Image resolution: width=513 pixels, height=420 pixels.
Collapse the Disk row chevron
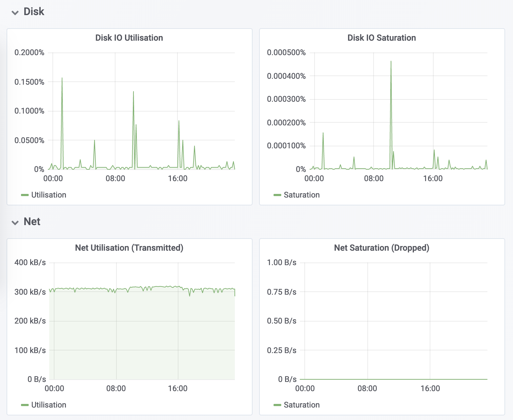[15, 13]
